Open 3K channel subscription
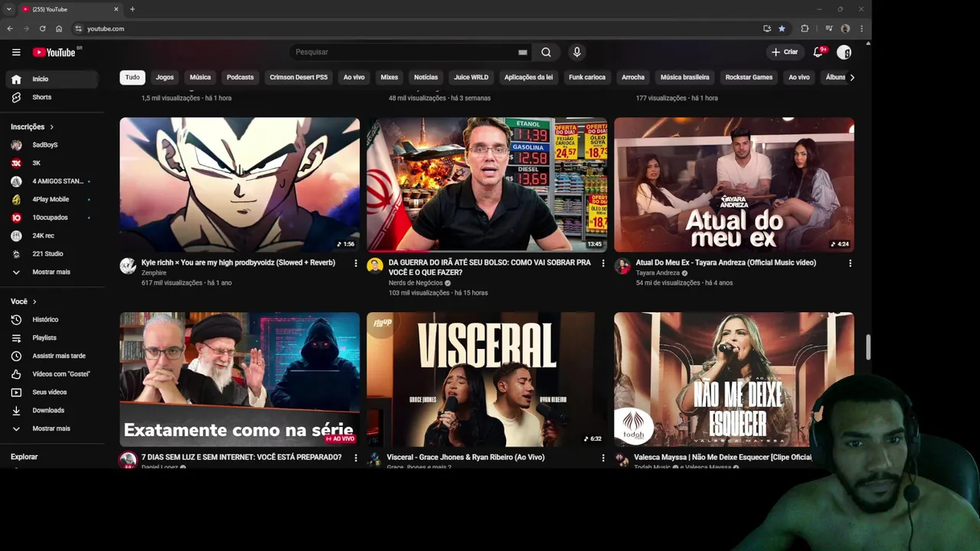980x551 pixels. [51, 163]
